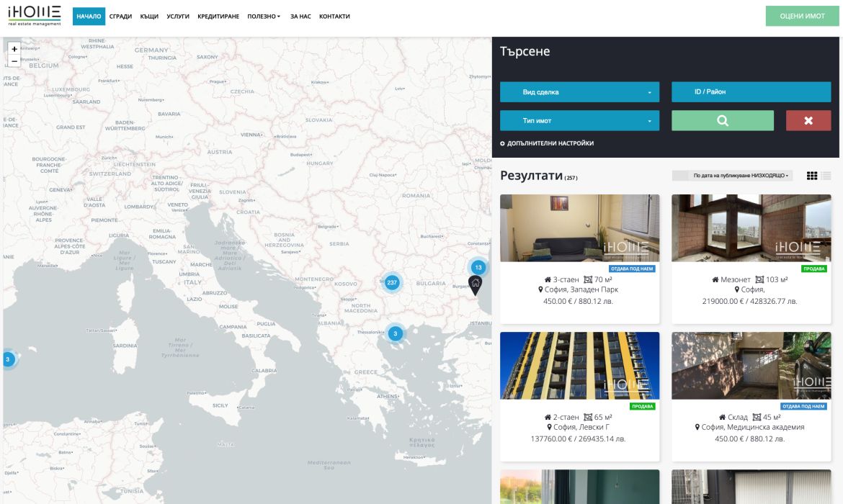Click the Резултати heading
Image resolution: width=843 pixels, height=504 pixels.
click(531, 176)
